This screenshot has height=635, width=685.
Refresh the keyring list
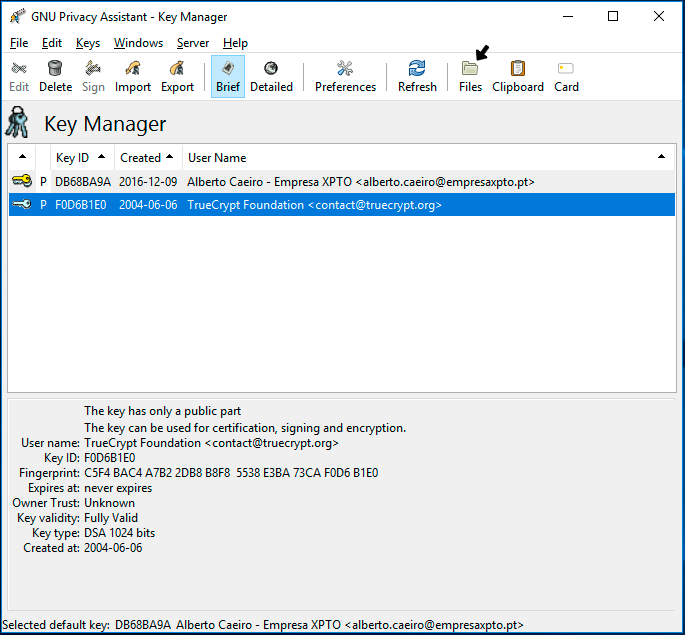point(417,76)
